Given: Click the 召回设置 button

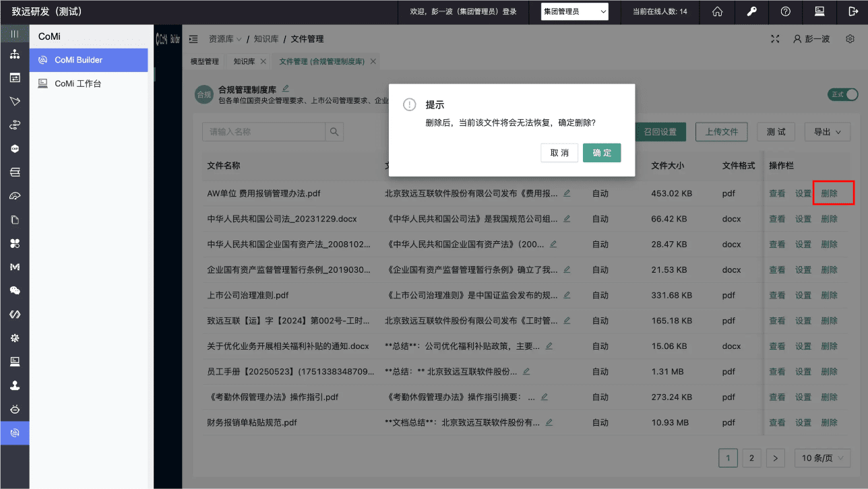Looking at the screenshot, I should click(x=660, y=132).
